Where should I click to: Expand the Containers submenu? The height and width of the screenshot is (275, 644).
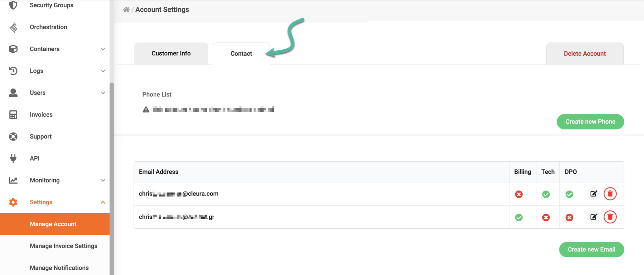click(x=103, y=49)
